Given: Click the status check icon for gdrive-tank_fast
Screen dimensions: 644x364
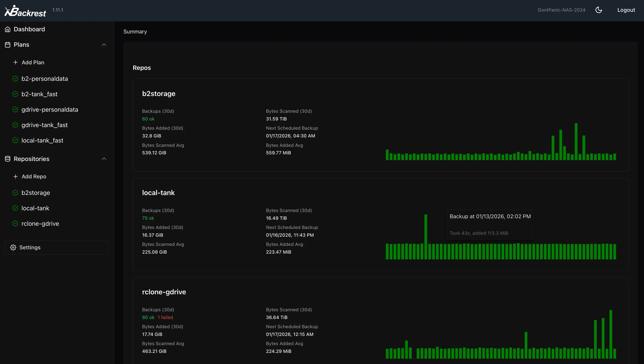Looking at the screenshot, I should tap(15, 125).
